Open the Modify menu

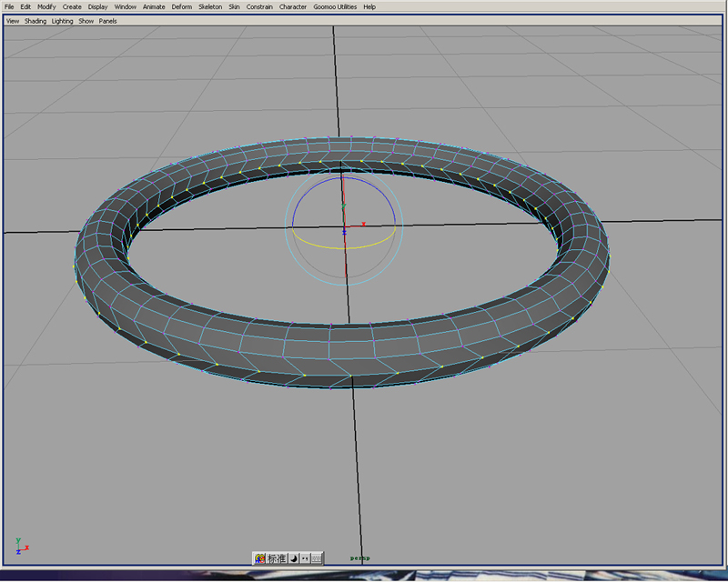[46, 7]
